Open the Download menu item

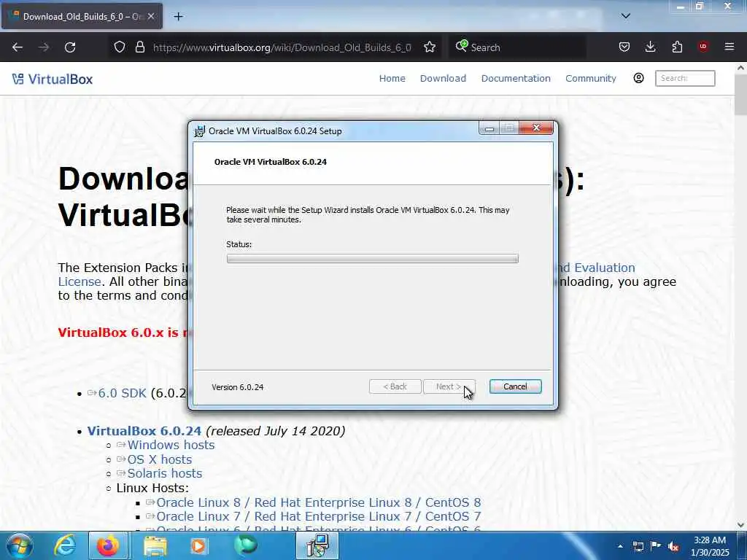(443, 78)
